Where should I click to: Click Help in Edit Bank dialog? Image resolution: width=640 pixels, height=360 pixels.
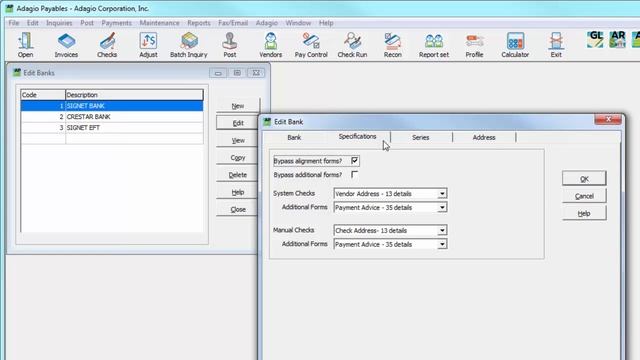(x=584, y=213)
